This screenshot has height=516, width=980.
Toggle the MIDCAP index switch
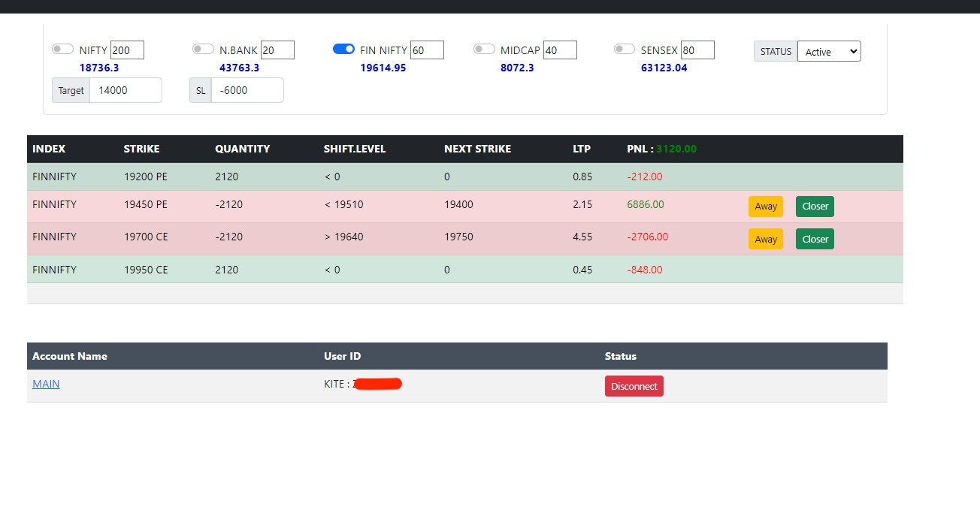484,50
